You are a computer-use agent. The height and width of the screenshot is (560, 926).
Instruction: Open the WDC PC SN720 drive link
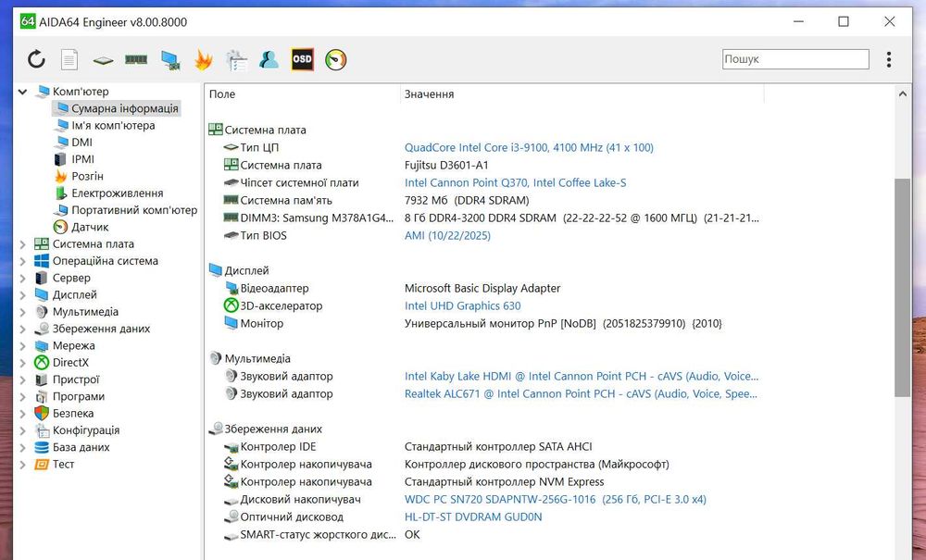(555, 499)
